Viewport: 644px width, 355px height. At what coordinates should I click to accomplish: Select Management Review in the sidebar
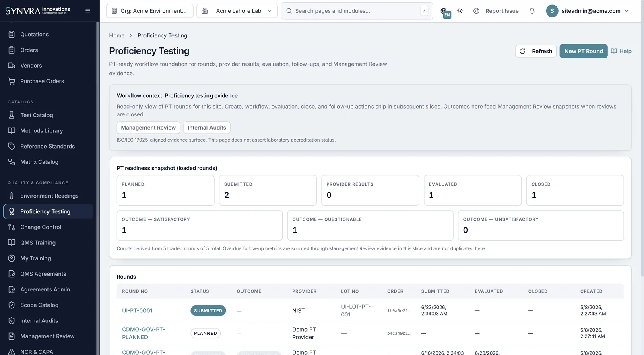click(48, 336)
